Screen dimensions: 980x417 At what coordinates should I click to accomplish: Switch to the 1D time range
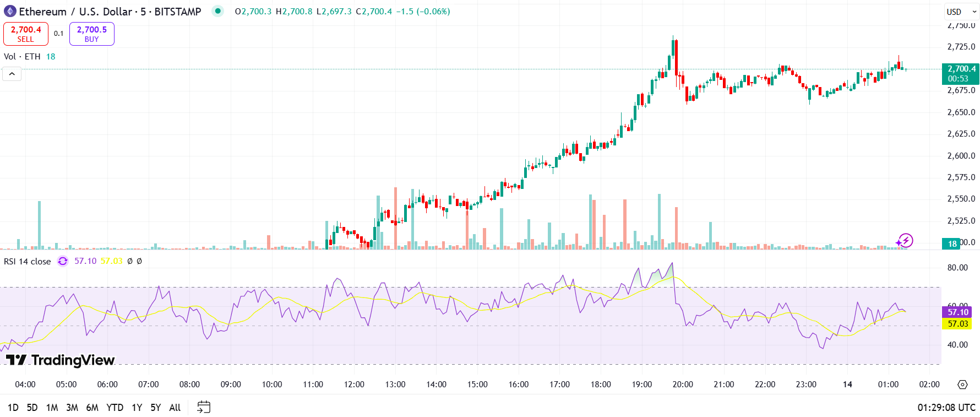pyautogui.click(x=13, y=408)
